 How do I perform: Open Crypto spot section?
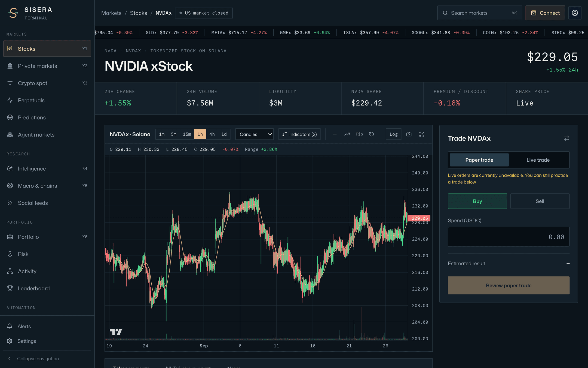(x=47, y=83)
